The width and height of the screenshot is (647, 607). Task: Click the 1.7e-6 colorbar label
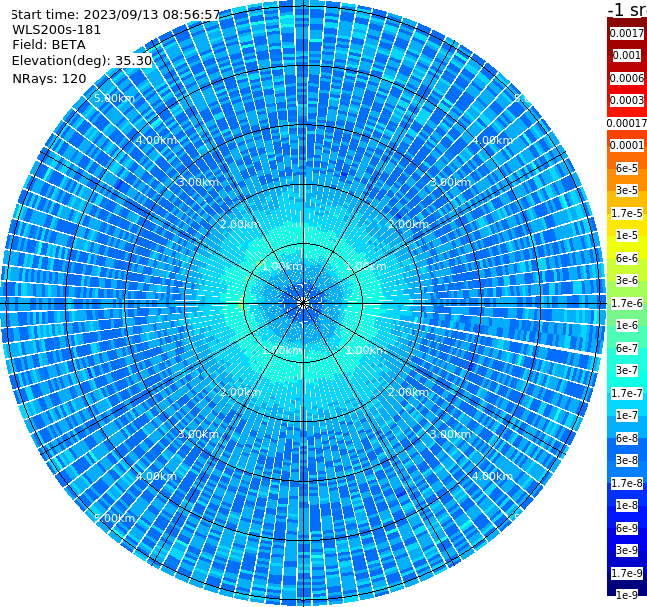pyautogui.click(x=627, y=303)
